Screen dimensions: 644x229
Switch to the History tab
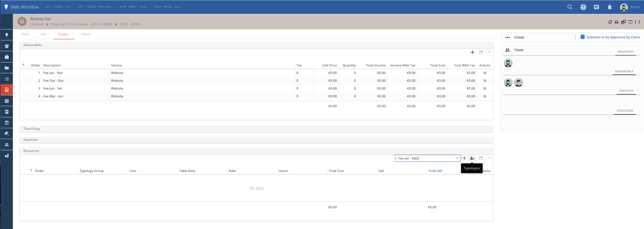[x=86, y=34]
